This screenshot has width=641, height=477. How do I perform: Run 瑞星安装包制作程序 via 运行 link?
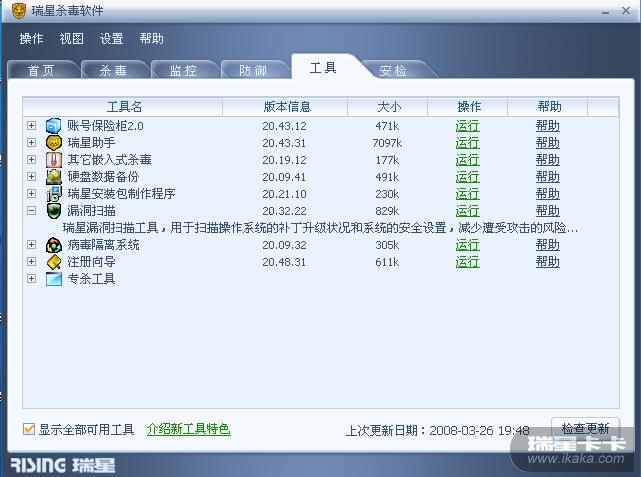(x=467, y=194)
